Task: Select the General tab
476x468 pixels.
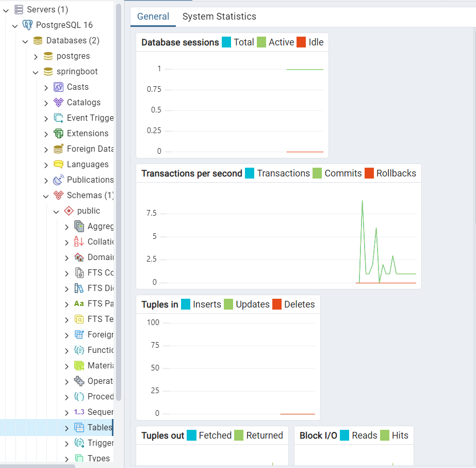Action: pos(153,17)
